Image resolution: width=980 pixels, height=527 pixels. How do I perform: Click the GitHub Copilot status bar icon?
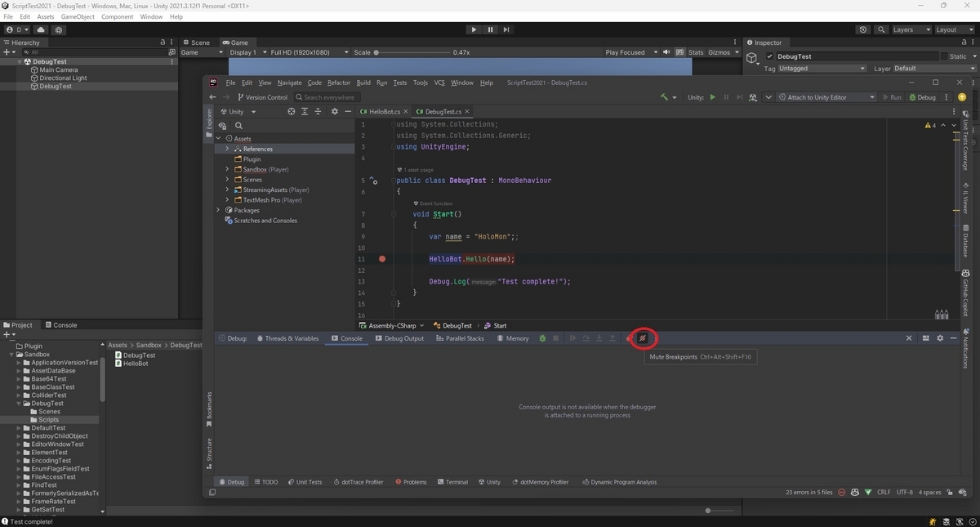(x=854, y=493)
